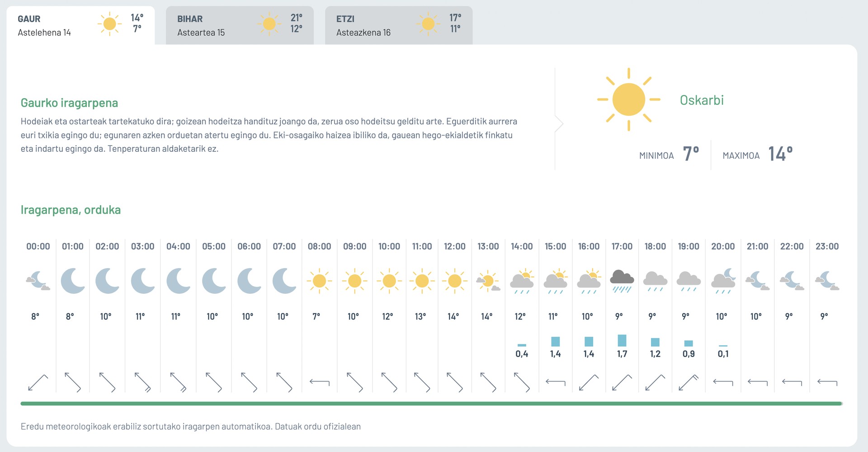Click the 00:00 wind direction arrow
868x452 pixels.
click(x=38, y=382)
